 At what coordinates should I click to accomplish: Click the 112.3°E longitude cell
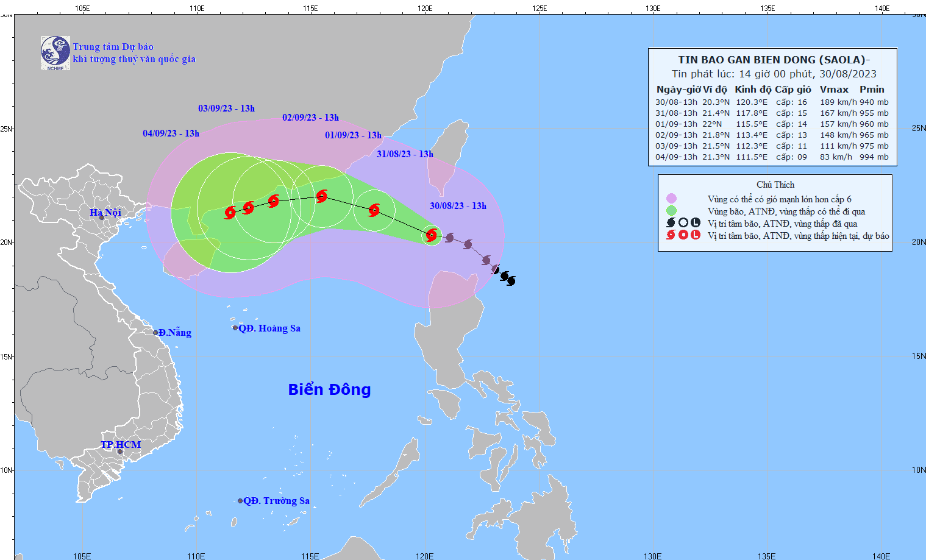click(752, 146)
